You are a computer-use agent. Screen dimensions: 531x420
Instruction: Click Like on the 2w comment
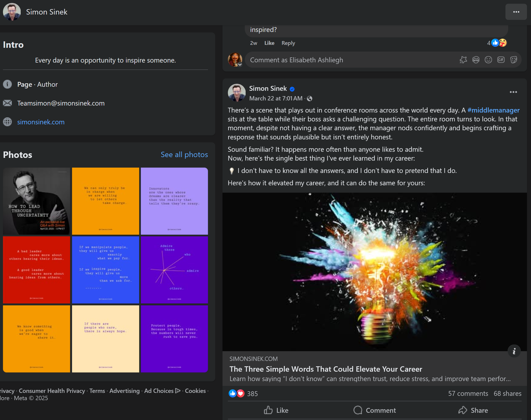[x=269, y=43]
